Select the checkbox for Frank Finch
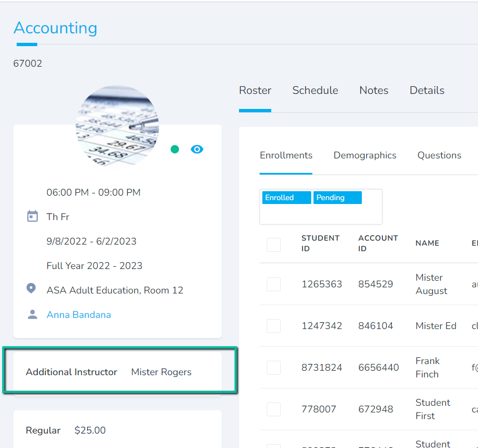The height and width of the screenshot is (448, 478). click(273, 367)
